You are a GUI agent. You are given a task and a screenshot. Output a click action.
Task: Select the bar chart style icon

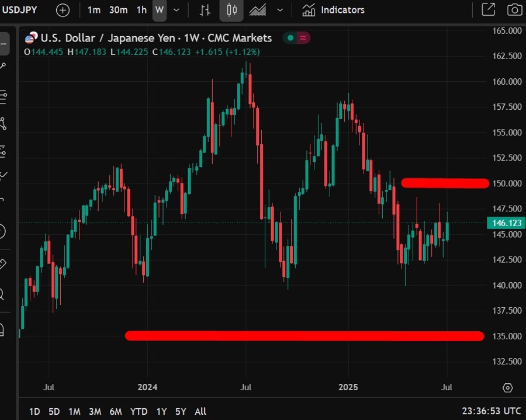point(205,11)
